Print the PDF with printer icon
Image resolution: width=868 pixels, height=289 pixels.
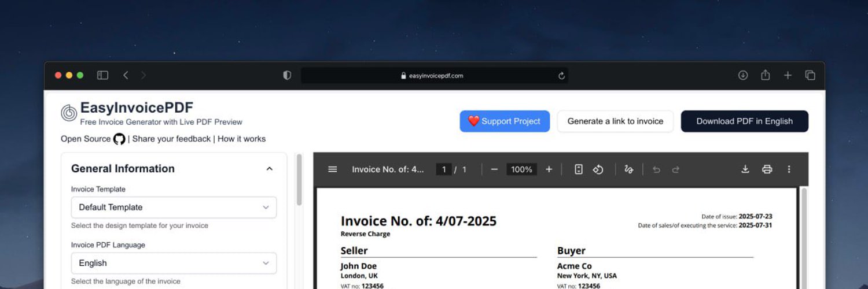pyautogui.click(x=767, y=169)
